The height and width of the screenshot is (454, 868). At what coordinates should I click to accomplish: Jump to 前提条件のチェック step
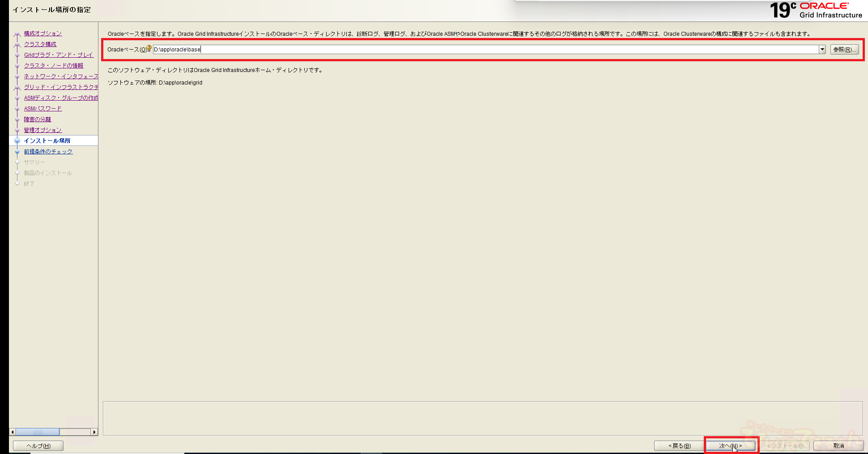(x=48, y=152)
